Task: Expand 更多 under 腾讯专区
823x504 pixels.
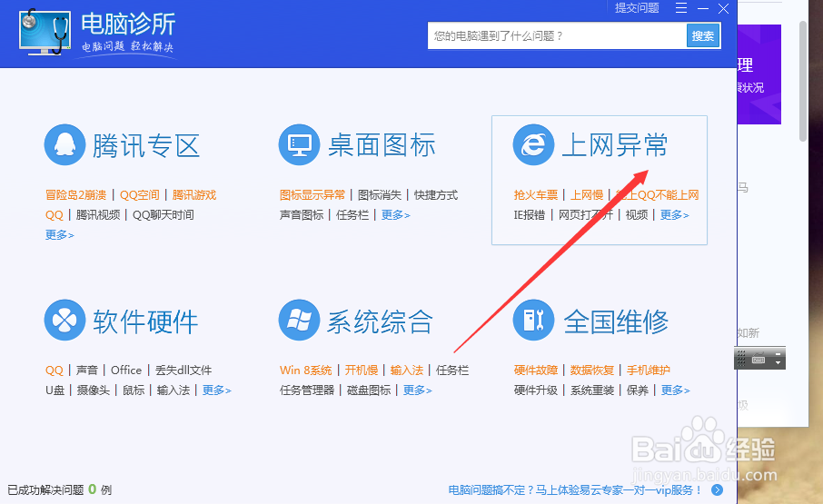Action: [x=59, y=235]
